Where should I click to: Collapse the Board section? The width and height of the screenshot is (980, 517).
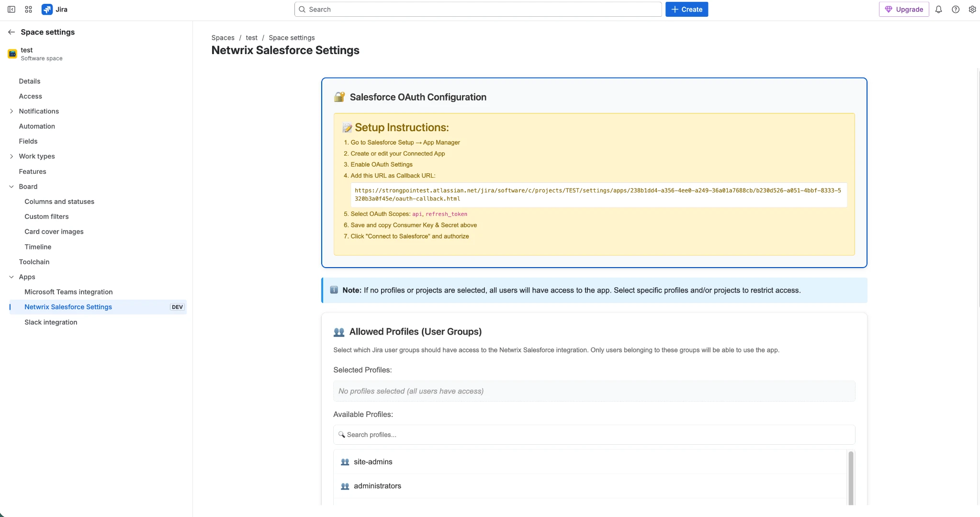tap(12, 186)
